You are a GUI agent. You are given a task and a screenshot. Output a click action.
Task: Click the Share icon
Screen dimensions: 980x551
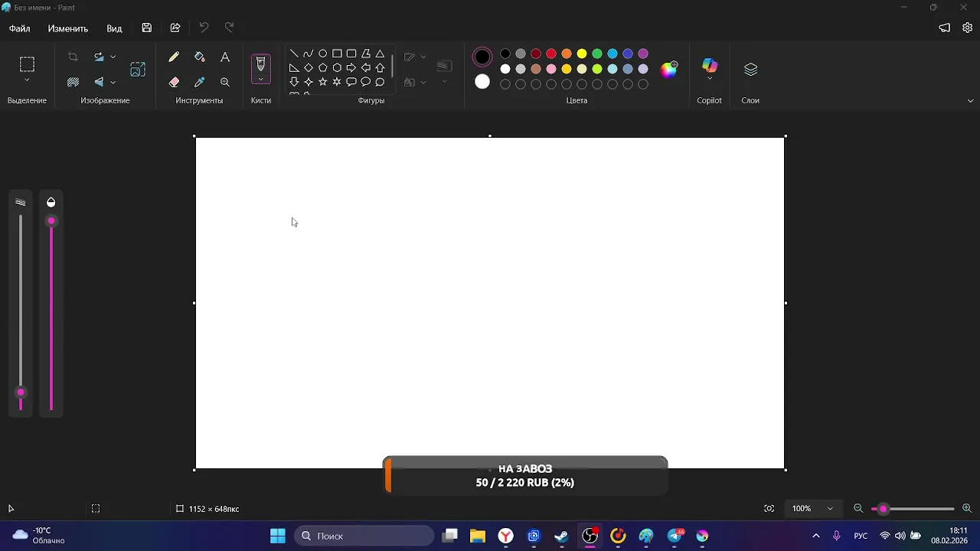click(x=175, y=28)
